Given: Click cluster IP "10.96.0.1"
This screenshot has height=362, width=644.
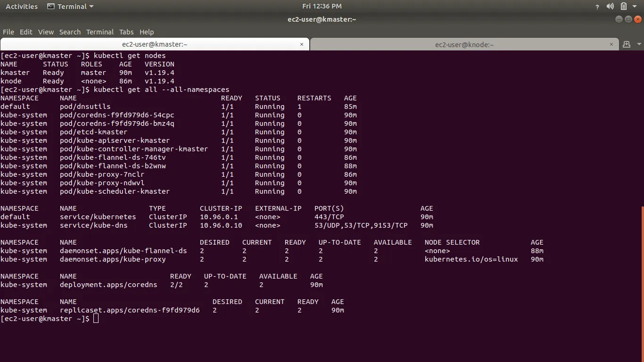Looking at the screenshot, I should pyautogui.click(x=219, y=217).
